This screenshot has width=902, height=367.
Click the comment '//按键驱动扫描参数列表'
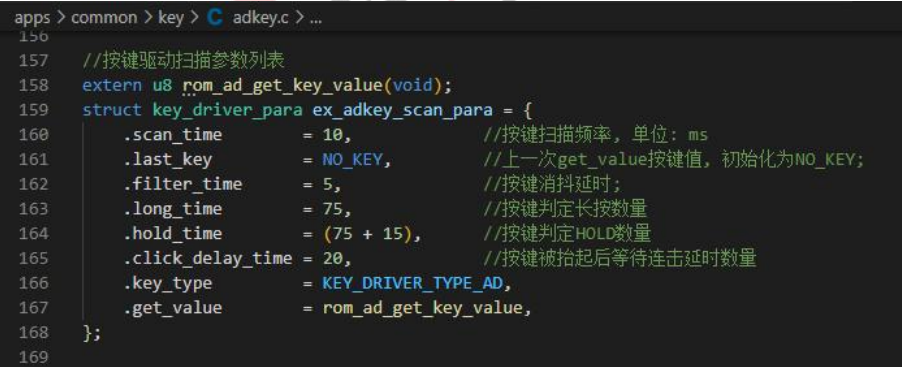[184, 60]
